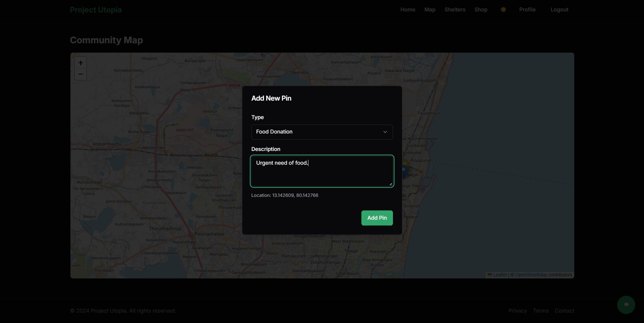Open the Terms footer link
This screenshot has width=644, height=323.
[x=541, y=311]
